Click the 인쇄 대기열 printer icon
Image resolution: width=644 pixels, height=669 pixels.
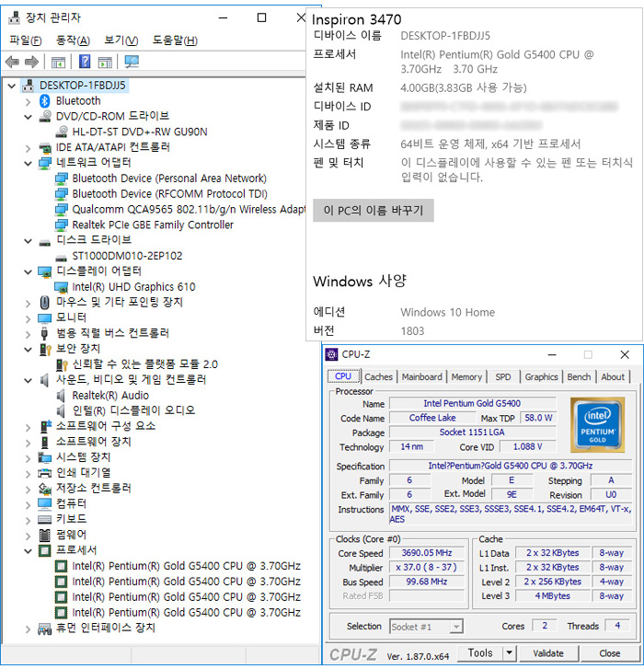(x=45, y=473)
